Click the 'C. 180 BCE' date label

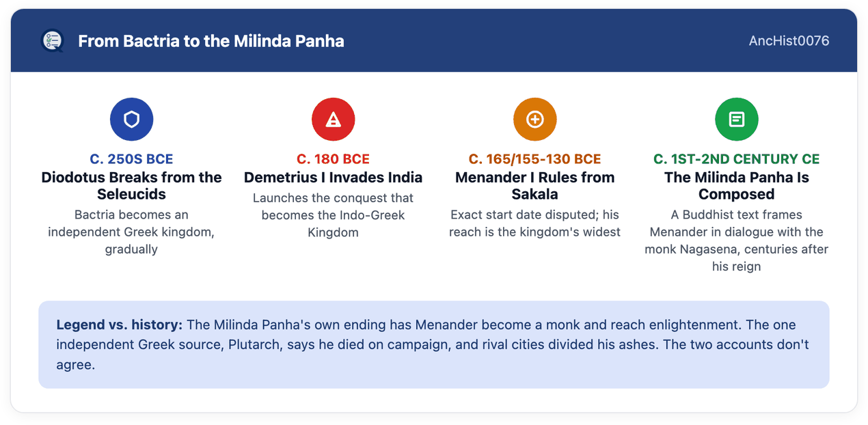333,159
